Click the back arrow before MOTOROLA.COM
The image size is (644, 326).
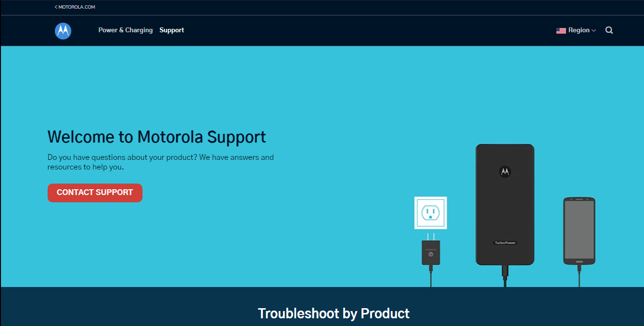tap(56, 7)
